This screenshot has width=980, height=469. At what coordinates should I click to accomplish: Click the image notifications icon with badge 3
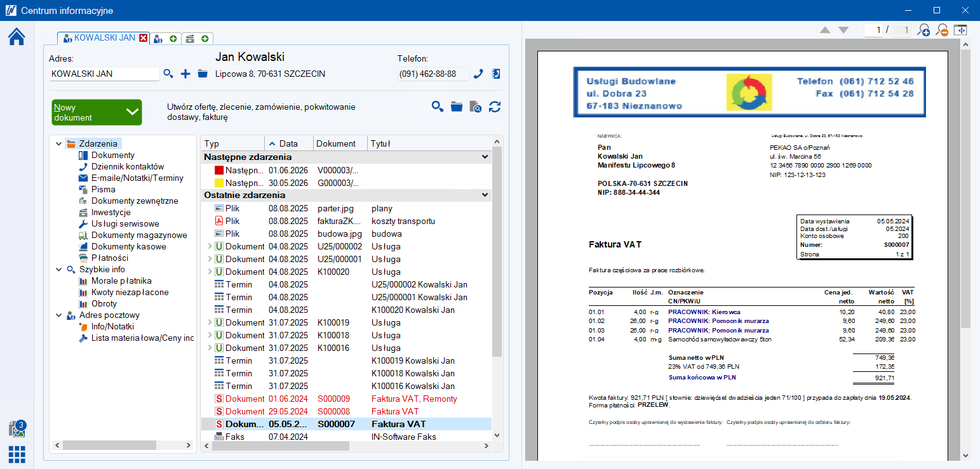[17, 429]
